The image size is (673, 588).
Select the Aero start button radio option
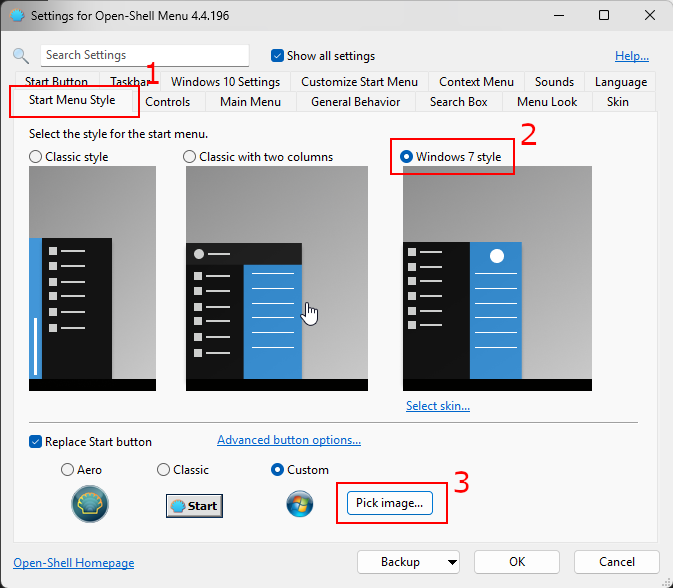[67, 470]
